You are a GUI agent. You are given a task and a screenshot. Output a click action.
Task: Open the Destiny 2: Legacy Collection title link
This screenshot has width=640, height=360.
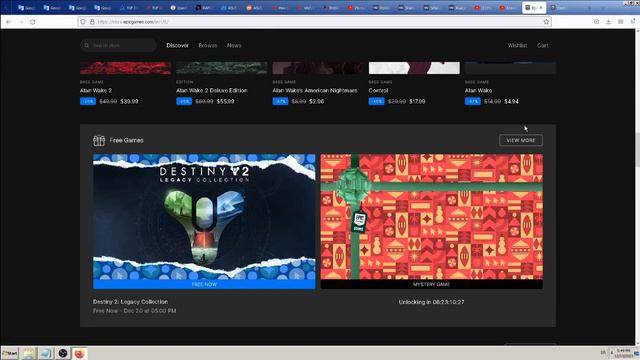pos(130,302)
